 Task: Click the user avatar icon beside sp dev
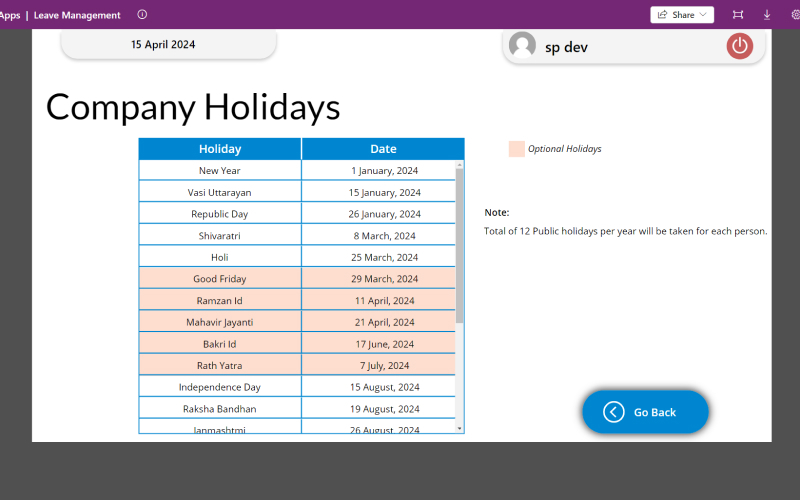pyautogui.click(x=522, y=45)
